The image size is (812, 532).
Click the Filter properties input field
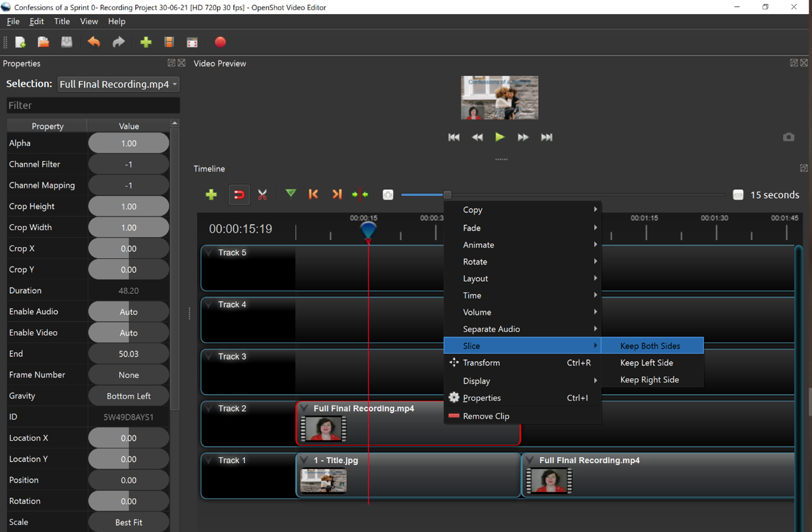(93, 105)
